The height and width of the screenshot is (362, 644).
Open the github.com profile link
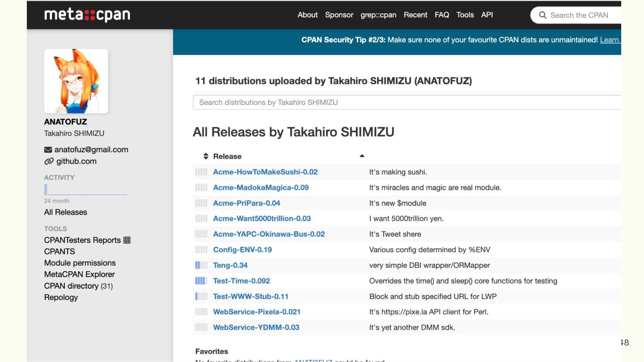(76, 161)
